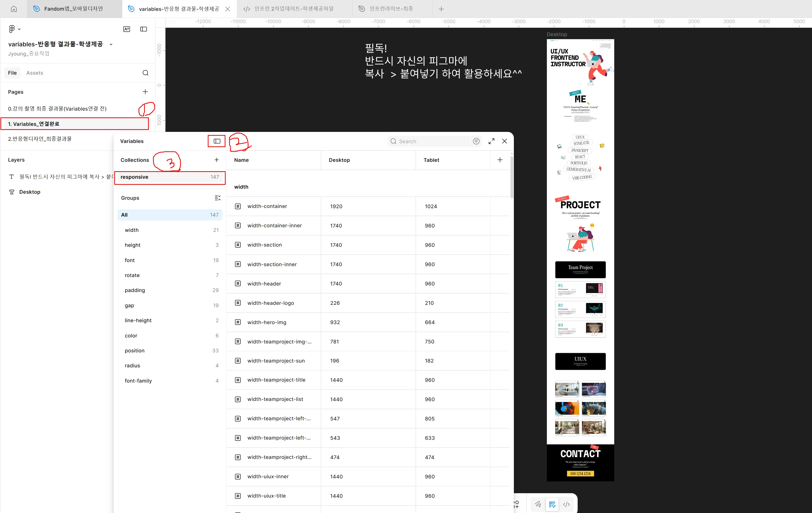Click the sort groups icon in the Groups header
This screenshot has width=812, height=513.
tap(218, 198)
